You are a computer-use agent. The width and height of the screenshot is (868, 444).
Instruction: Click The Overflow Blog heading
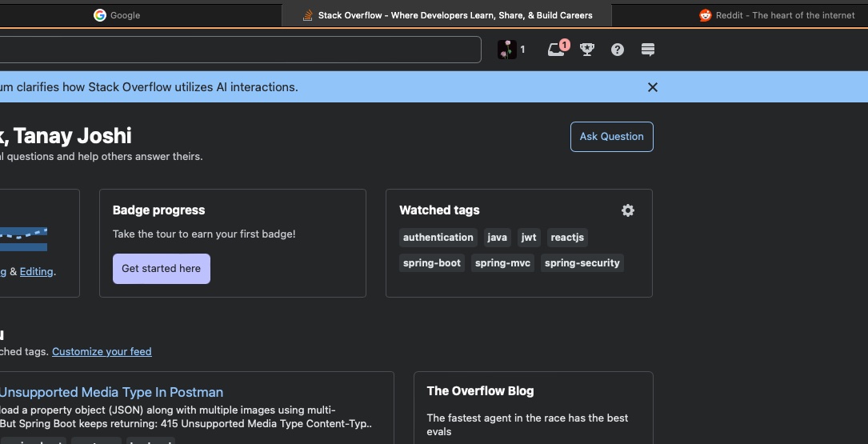pos(480,391)
